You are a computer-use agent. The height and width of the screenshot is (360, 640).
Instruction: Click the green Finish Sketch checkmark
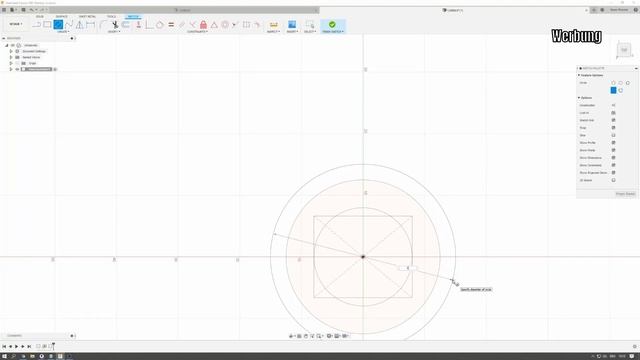(332, 24)
